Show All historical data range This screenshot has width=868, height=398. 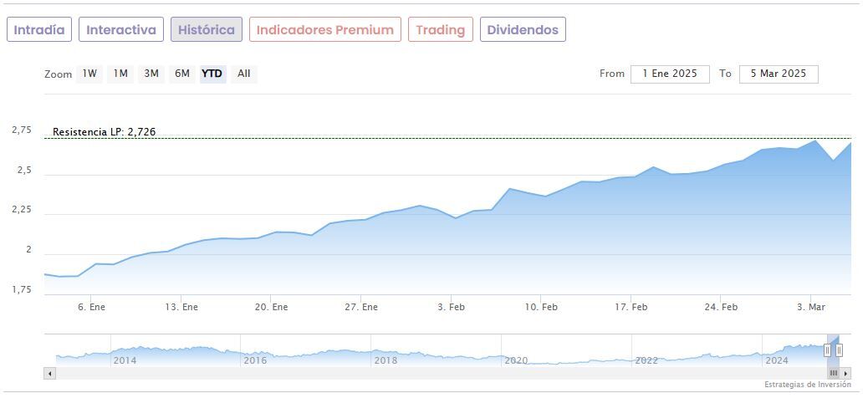tap(243, 74)
